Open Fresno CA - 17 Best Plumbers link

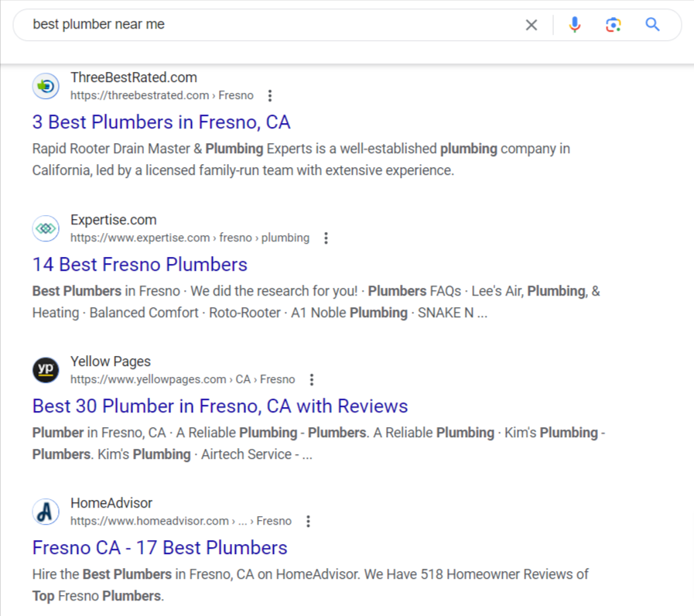point(160,548)
